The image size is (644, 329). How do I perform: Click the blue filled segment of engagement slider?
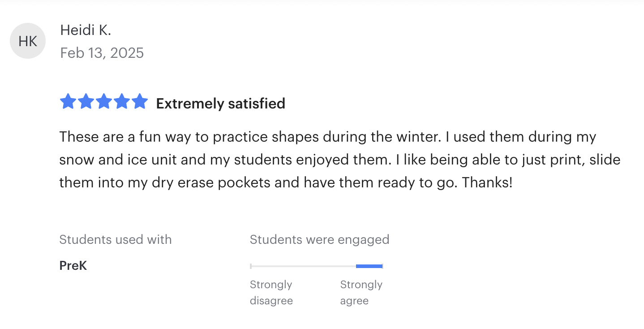(x=369, y=266)
